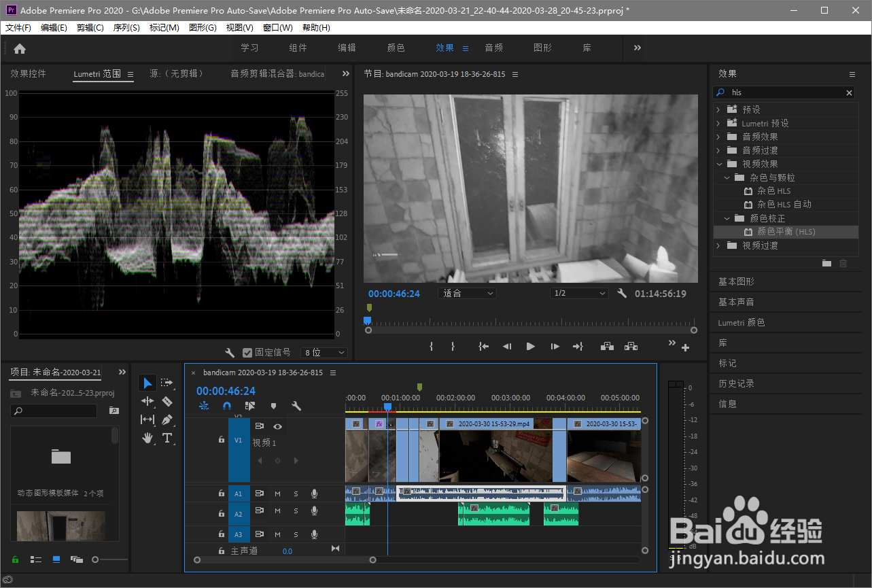Viewport: 872px width, 588px height.
Task: Pick the Ripple Edit tool
Action: 147,401
